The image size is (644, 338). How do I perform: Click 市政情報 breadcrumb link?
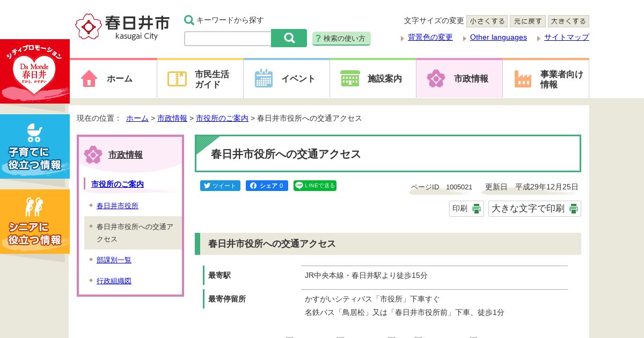(x=172, y=118)
